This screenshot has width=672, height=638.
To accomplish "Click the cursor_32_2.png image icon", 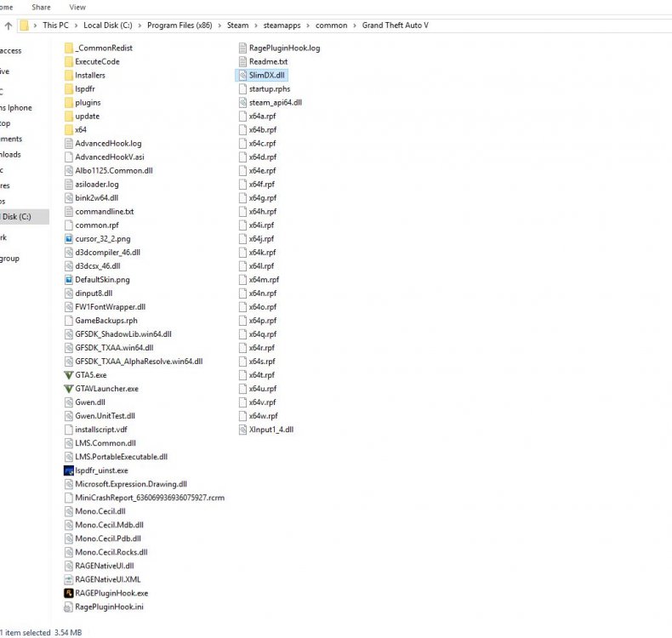I will [x=69, y=239].
